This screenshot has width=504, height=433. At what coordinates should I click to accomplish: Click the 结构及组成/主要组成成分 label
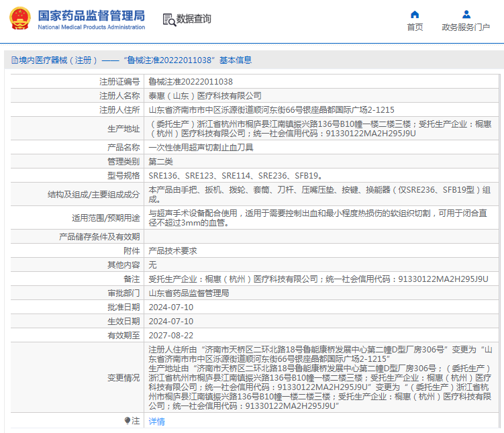click(x=93, y=195)
